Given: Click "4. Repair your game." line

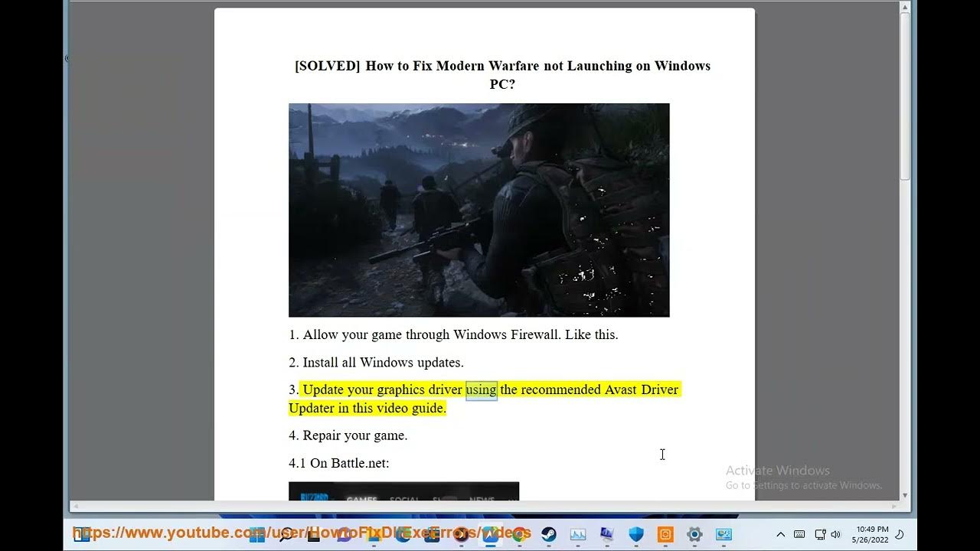Looking at the screenshot, I should pos(348,435).
